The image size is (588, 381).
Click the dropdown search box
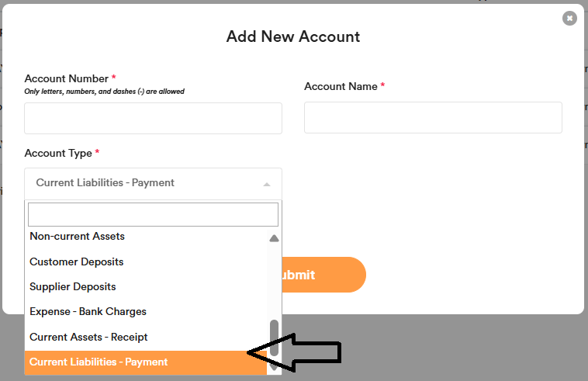[x=153, y=214]
